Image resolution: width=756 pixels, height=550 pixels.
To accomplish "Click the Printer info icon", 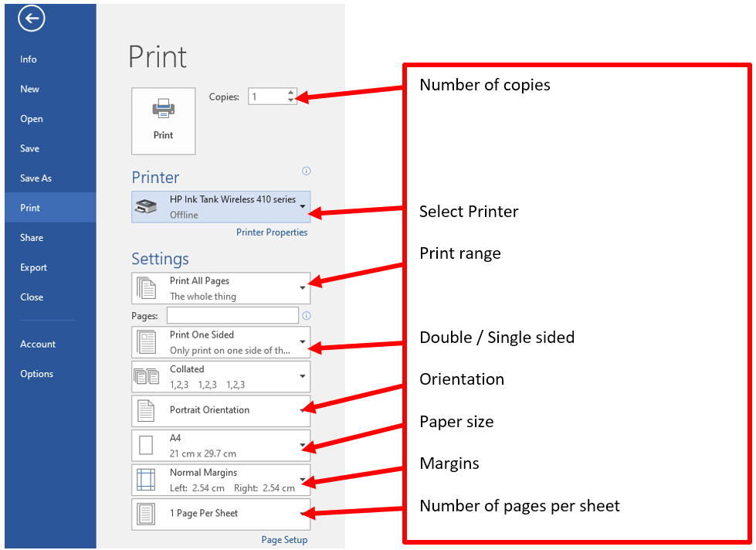I will point(307,171).
